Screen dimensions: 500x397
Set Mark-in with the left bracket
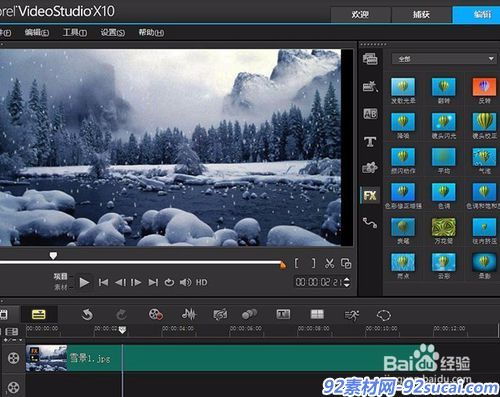click(297, 263)
